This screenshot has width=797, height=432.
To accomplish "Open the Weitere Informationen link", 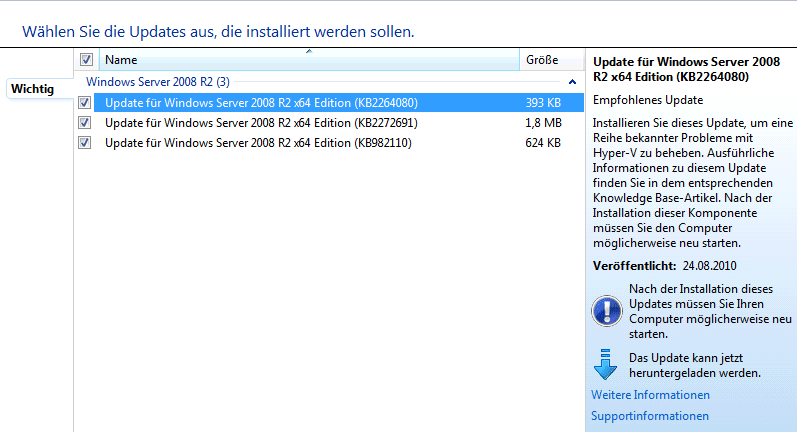I will (x=650, y=395).
